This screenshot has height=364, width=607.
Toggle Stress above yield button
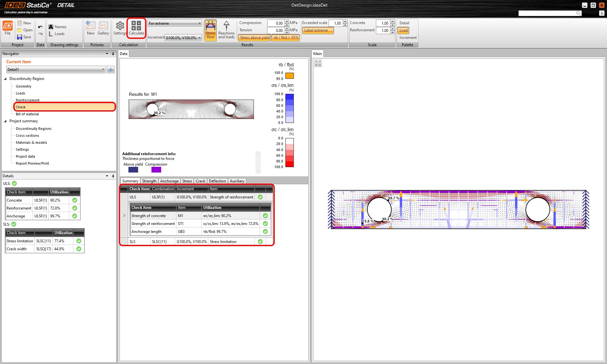coord(254,38)
